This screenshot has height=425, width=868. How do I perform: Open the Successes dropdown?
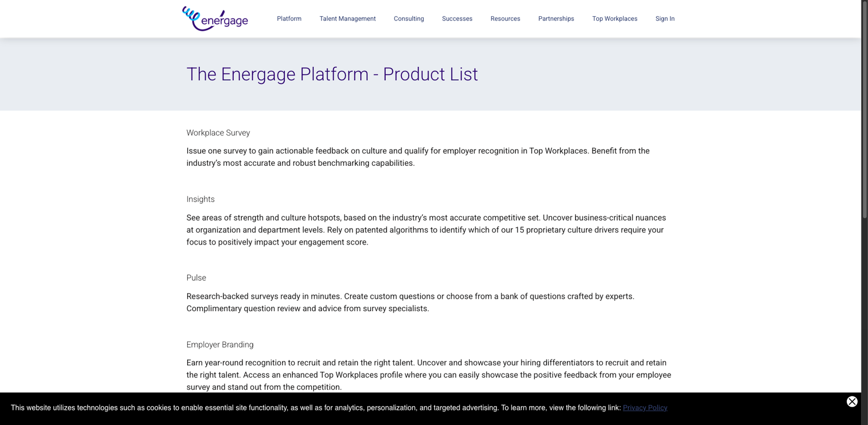(457, 18)
